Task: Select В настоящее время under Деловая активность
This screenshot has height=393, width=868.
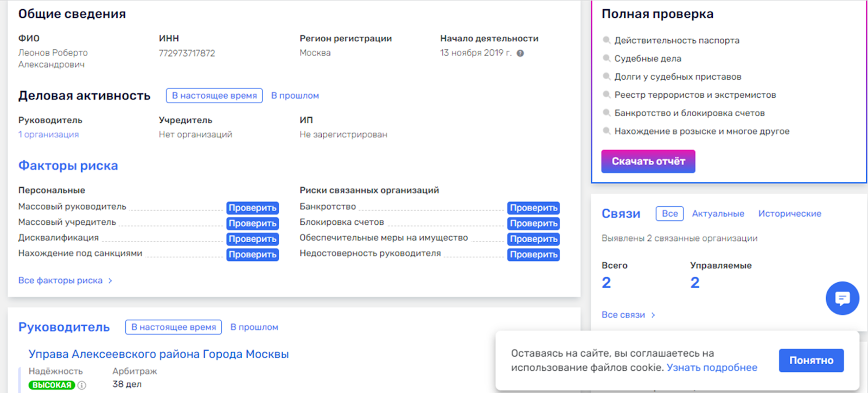Action: (x=214, y=96)
